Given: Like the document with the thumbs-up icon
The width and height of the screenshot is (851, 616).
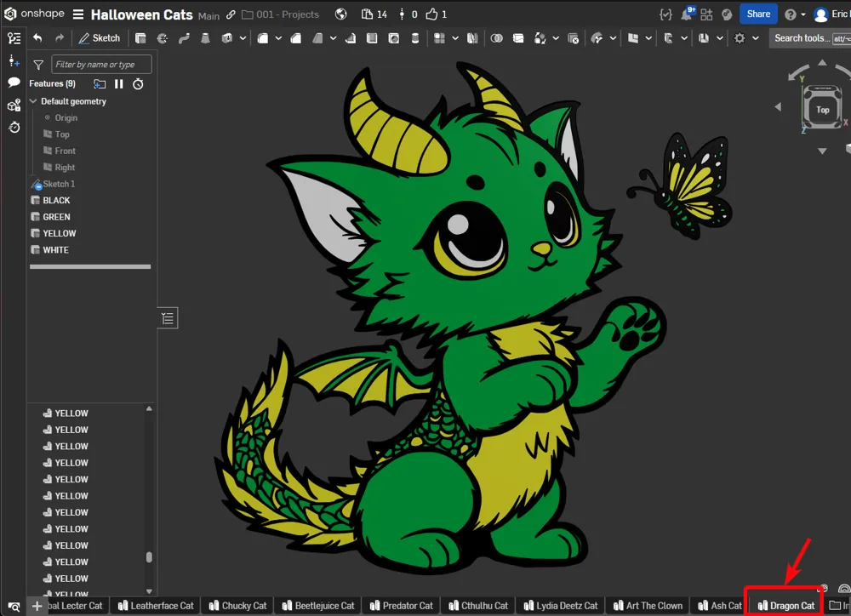Looking at the screenshot, I should tap(431, 14).
